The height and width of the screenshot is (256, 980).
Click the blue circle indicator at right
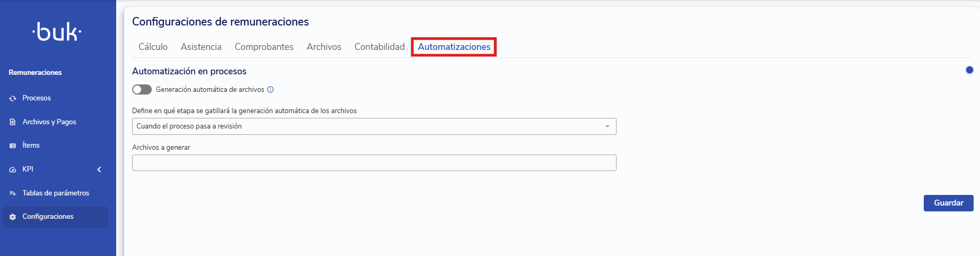coord(969,70)
